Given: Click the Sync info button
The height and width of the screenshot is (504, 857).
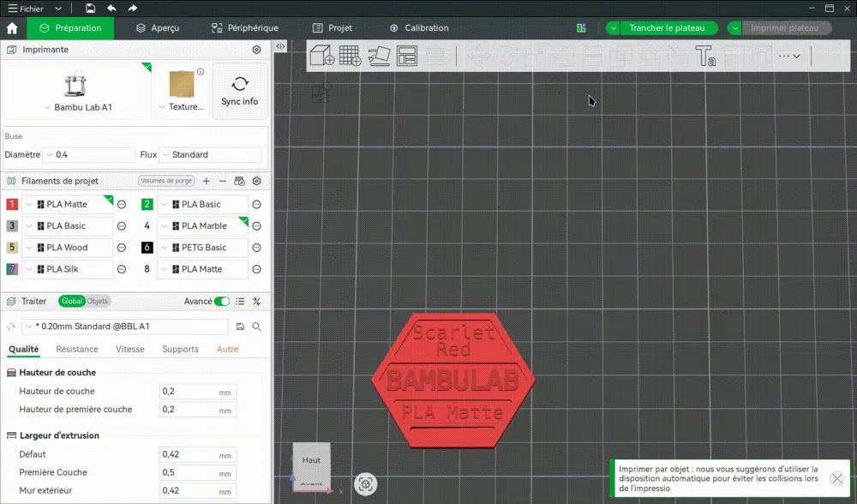Looking at the screenshot, I should (240, 92).
